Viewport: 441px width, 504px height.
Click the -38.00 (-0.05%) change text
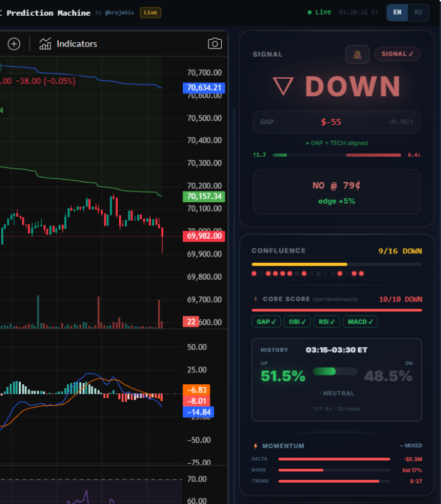tap(45, 81)
